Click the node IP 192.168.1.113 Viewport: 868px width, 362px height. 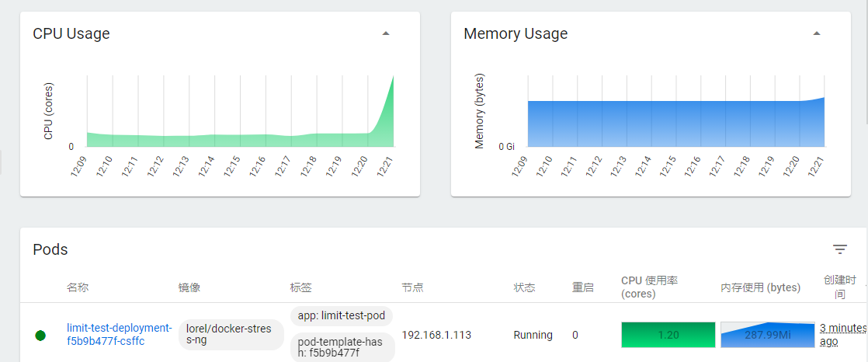coord(437,335)
